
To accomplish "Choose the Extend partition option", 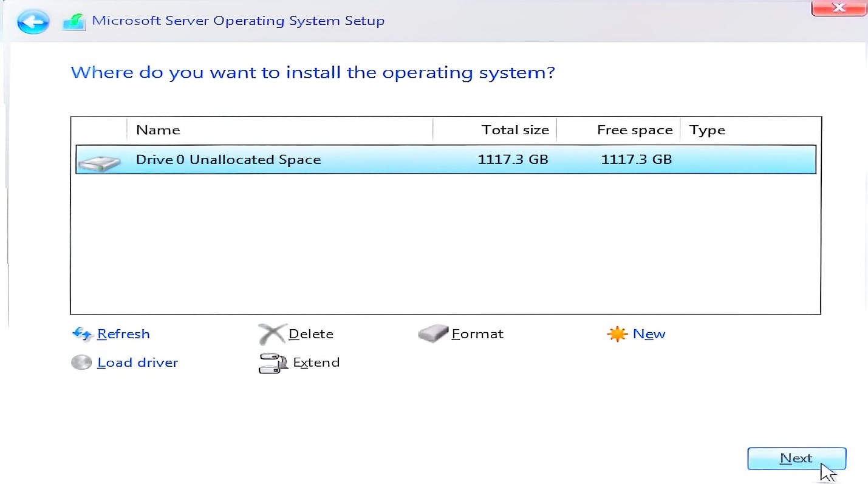I will point(316,363).
